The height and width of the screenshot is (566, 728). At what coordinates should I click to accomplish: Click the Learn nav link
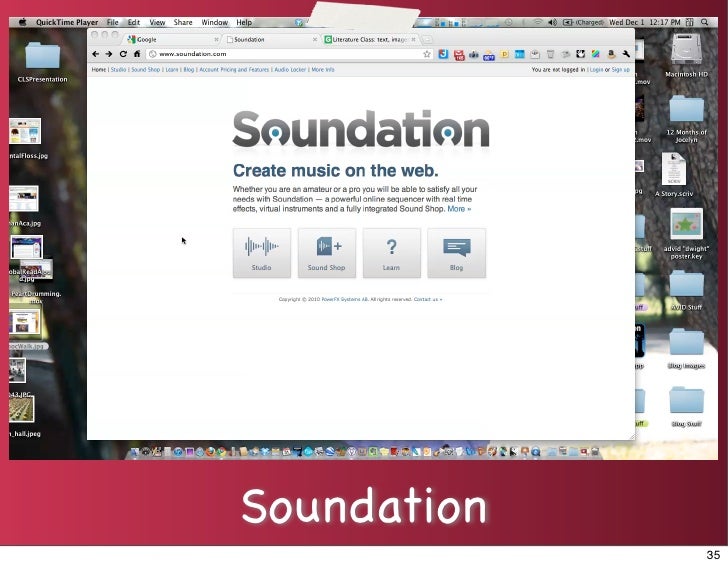tap(172, 70)
